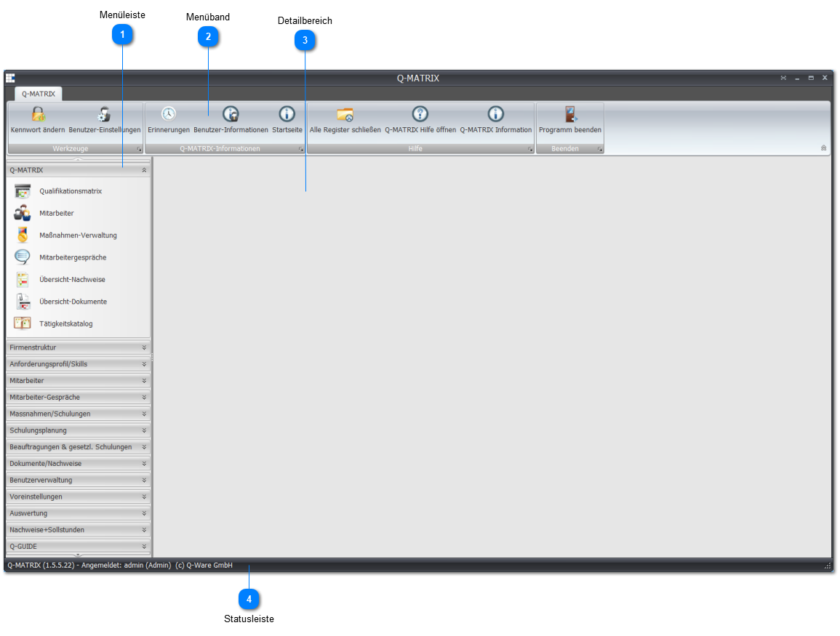Open Tätigkeitskatalog text entry

pyautogui.click(x=66, y=324)
